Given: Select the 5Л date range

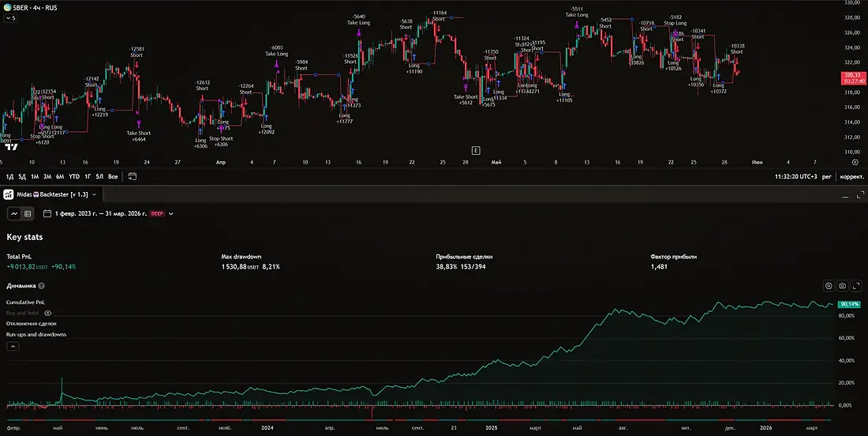Looking at the screenshot, I should (99, 177).
